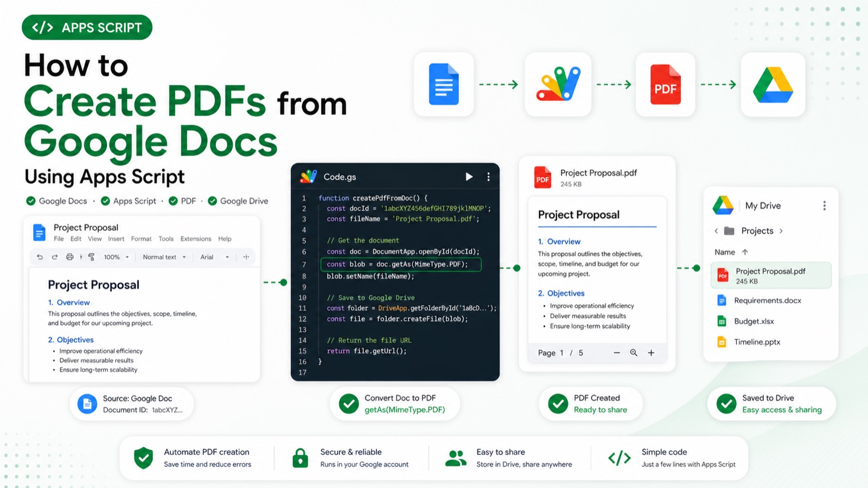The height and width of the screenshot is (488, 868).
Task: Select the paint format tool in Docs
Action: click(91, 257)
